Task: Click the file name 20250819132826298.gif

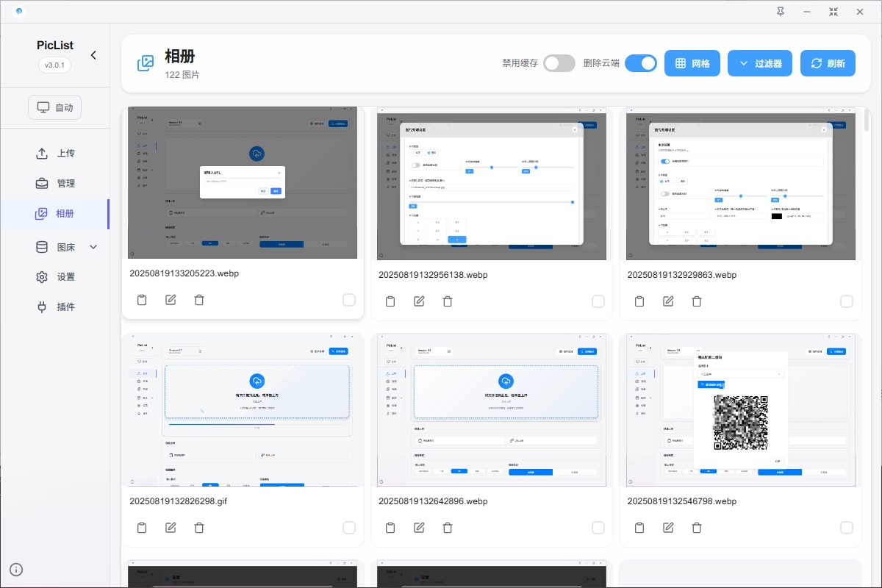Action: pos(179,501)
